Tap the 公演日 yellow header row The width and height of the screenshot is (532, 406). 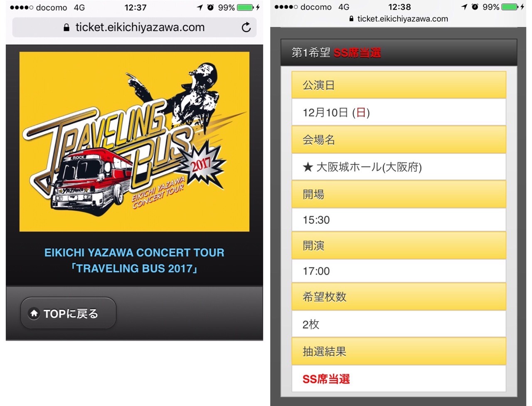pyautogui.click(x=399, y=85)
